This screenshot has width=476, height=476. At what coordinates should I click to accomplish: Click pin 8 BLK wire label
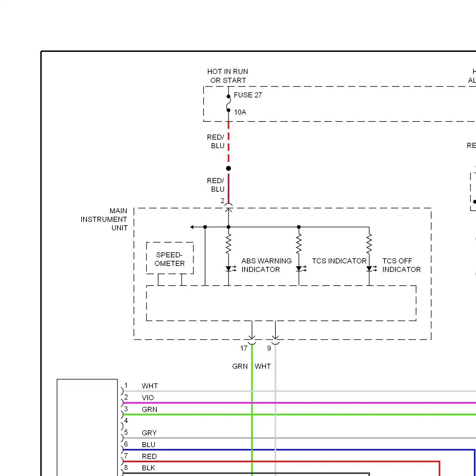click(x=149, y=468)
